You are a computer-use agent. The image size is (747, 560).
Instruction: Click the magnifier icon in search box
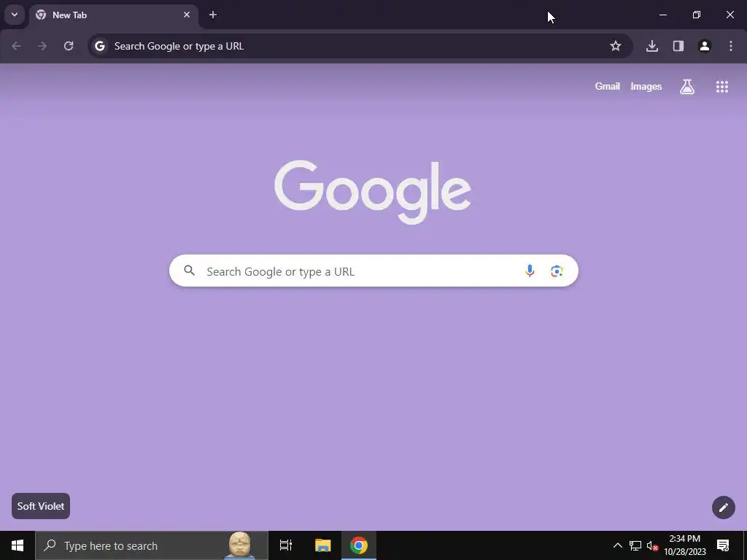(190, 271)
